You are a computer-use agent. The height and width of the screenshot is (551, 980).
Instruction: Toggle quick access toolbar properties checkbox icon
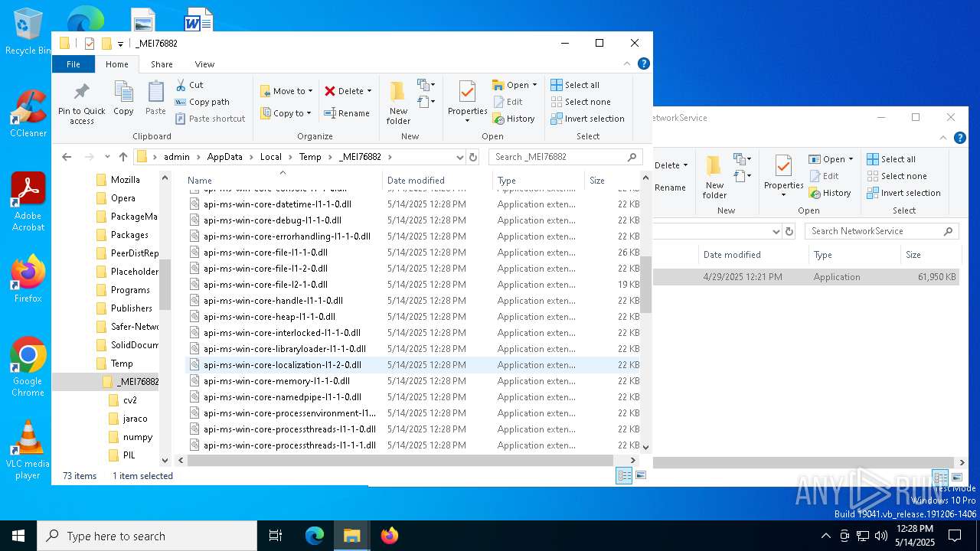tap(90, 44)
